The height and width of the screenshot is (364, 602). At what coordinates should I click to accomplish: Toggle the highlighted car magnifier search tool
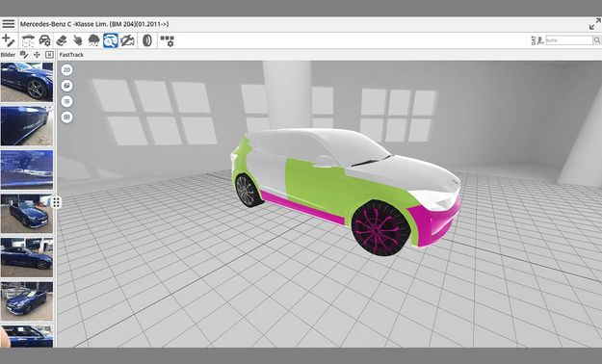(x=111, y=40)
